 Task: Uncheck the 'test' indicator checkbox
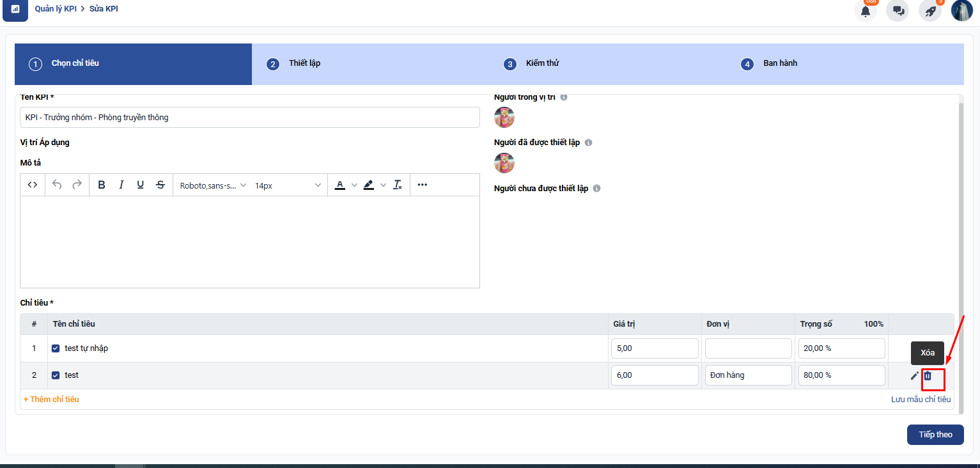[56, 375]
